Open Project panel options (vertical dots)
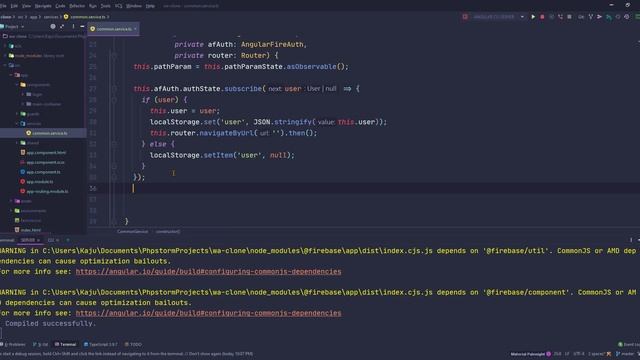640x360 pixels. coord(73,27)
